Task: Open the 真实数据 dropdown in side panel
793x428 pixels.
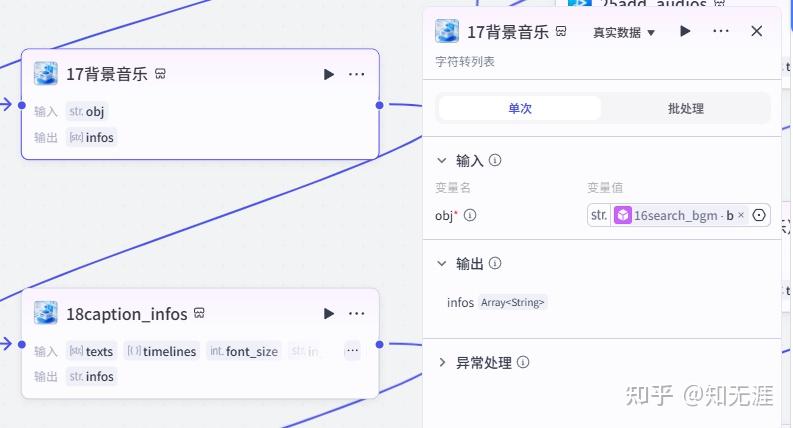Action: tap(624, 33)
